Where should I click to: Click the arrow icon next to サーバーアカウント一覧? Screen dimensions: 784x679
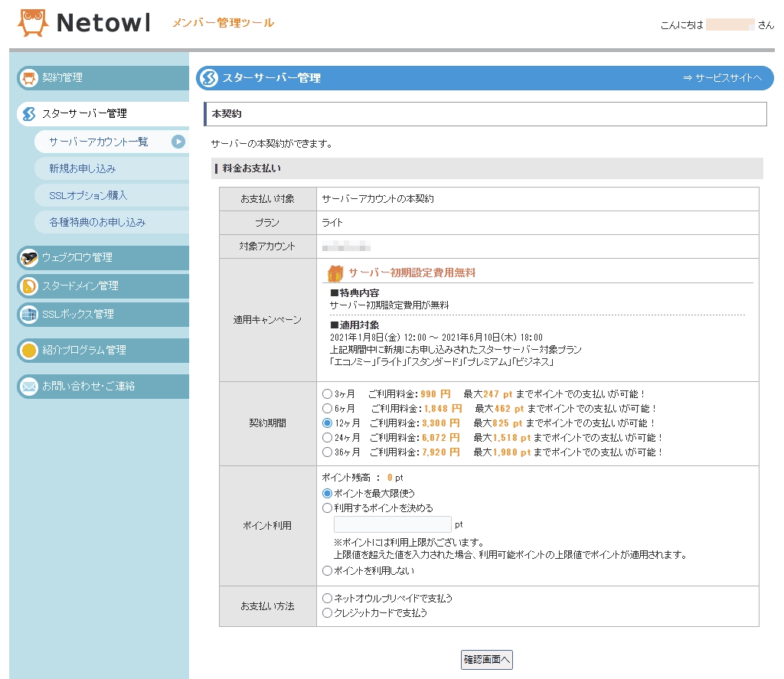click(178, 142)
